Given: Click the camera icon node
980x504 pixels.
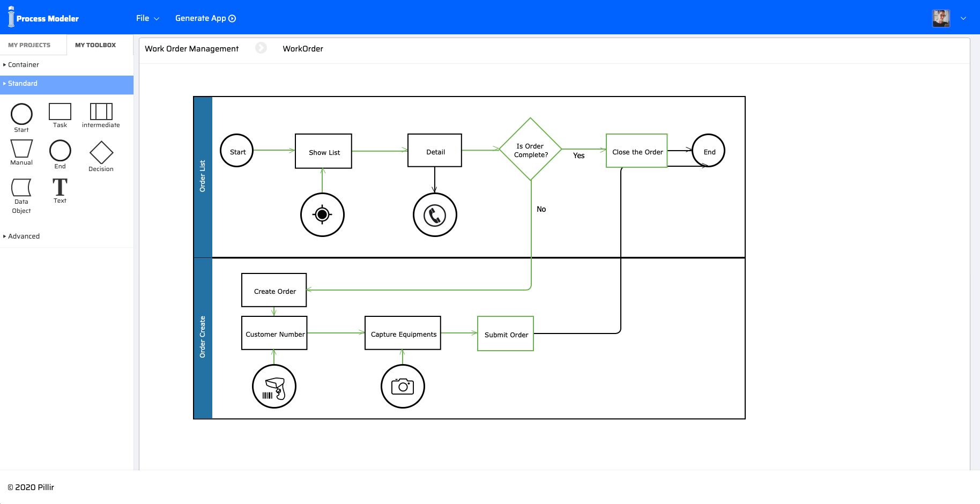Looking at the screenshot, I should click(x=403, y=386).
